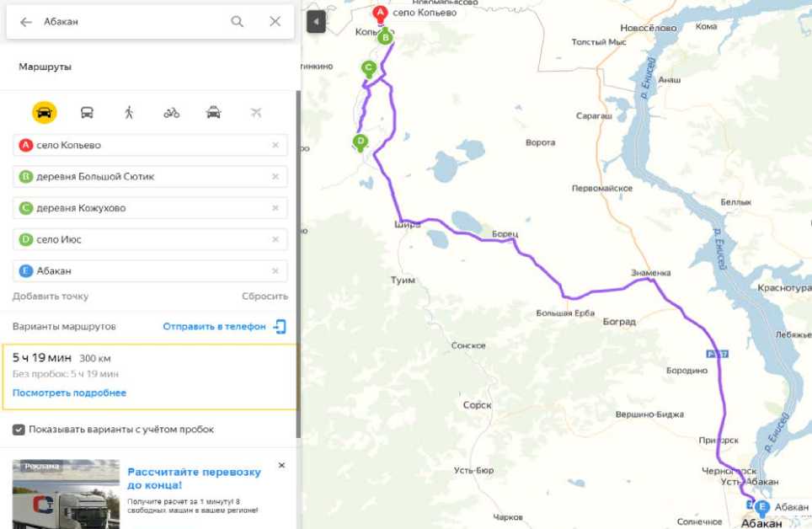Clear the Абакан search field
Viewport: 812px width, 529px height.
pyautogui.click(x=275, y=21)
